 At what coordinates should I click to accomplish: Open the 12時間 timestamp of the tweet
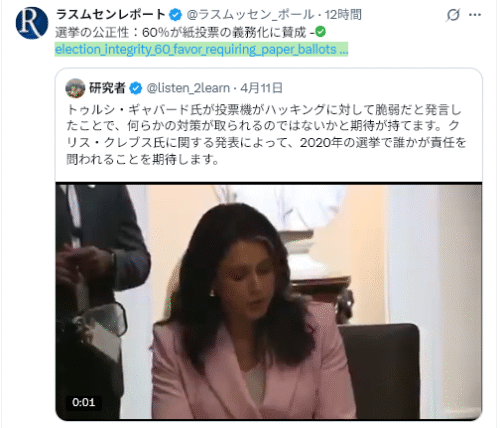(x=343, y=15)
